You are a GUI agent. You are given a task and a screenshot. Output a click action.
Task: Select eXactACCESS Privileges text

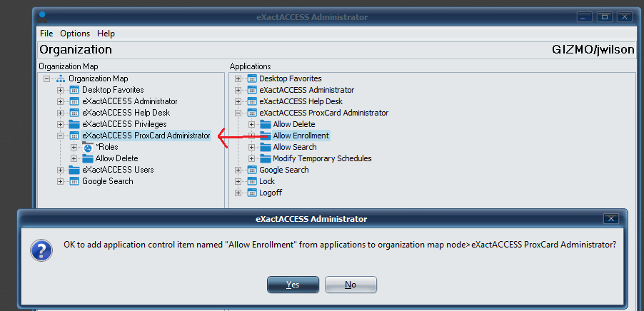pos(124,124)
